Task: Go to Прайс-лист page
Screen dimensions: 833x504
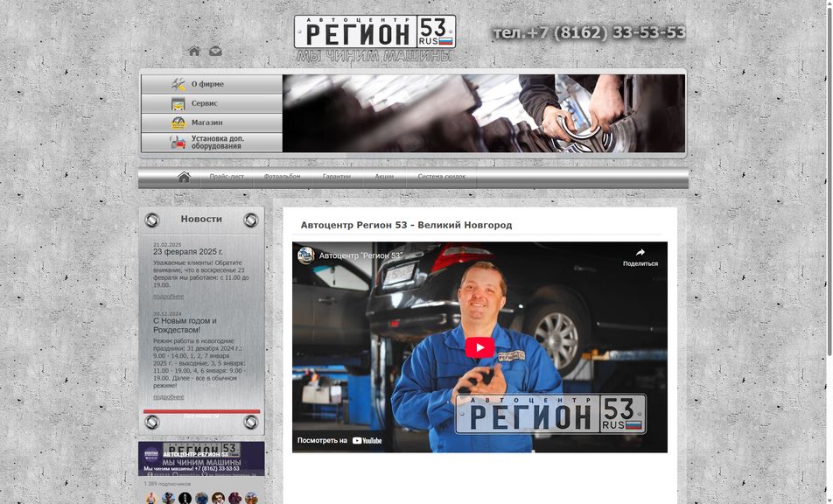Action: click(x=227, y=177)
